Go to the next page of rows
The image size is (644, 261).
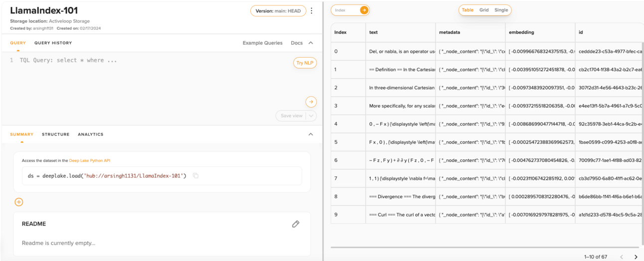636,257
